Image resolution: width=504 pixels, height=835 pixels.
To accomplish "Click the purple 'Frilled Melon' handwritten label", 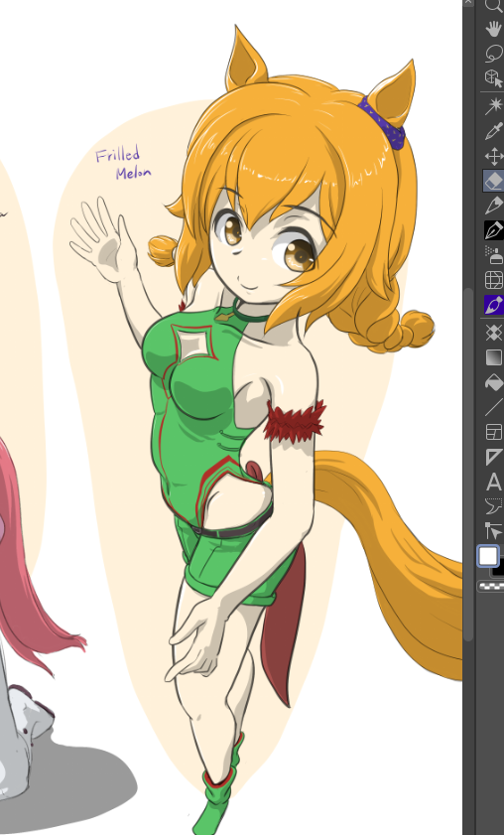I will tap(123, 163).
